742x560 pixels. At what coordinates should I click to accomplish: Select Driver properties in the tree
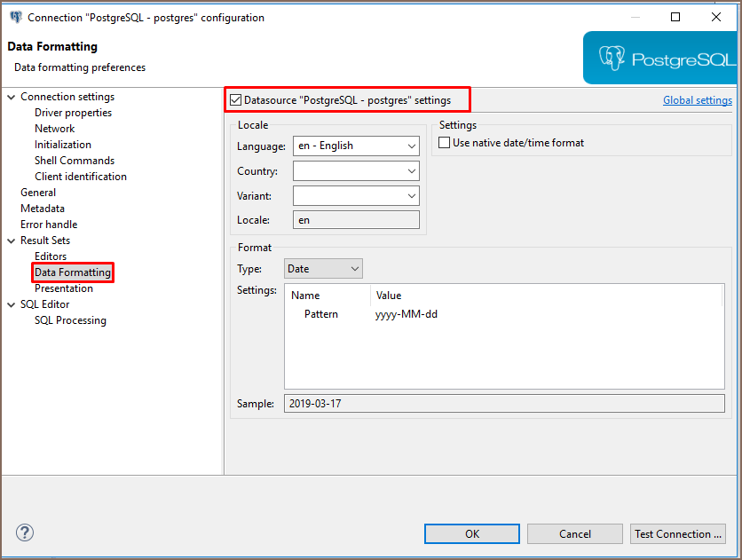click(73, 113)
